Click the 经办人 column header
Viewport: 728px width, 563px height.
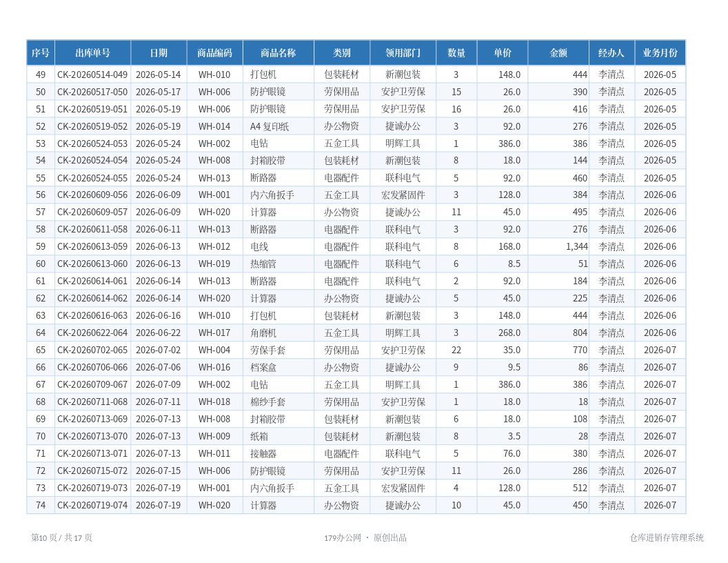611,53
